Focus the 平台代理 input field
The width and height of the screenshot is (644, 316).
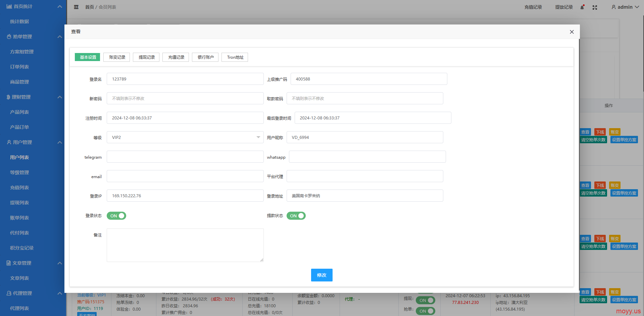pyautogui.click(x=365, y=176)
